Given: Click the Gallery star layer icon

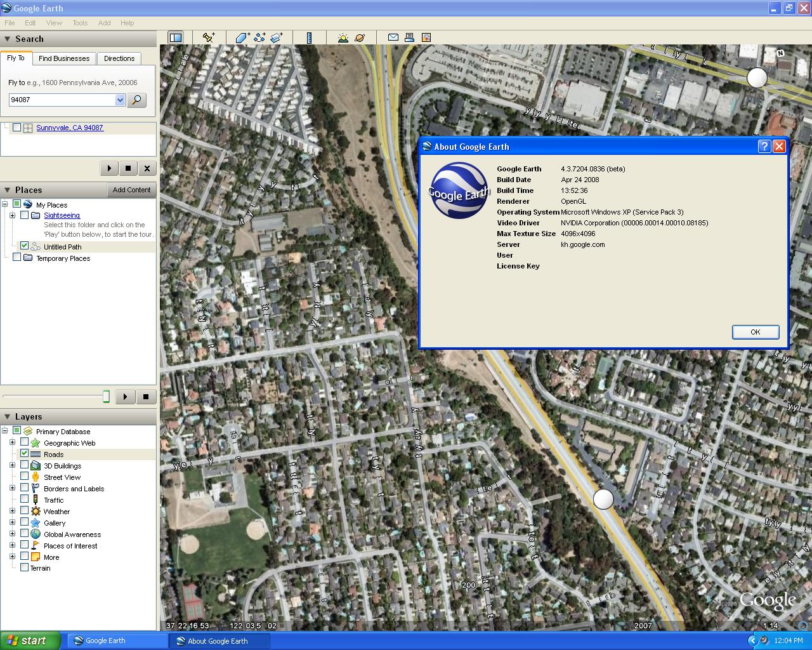Looking at the screenshot, I should (36, 523).
